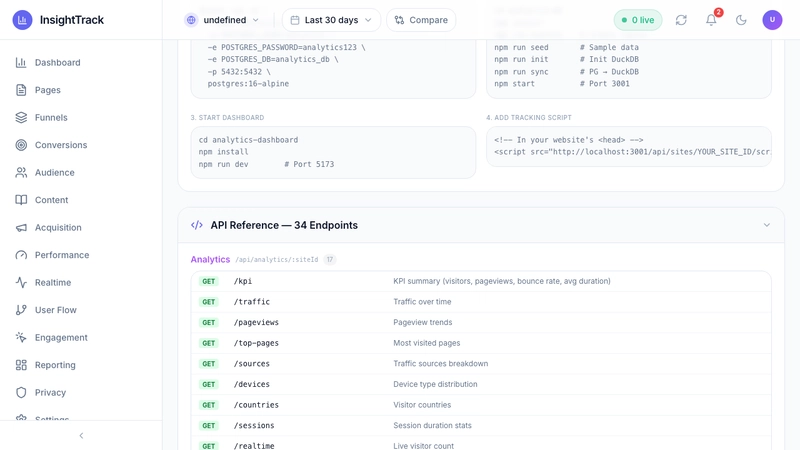Click the /kpi endpoint row
Viewport: 800px width, 450px height.
(x=481, y=281)
